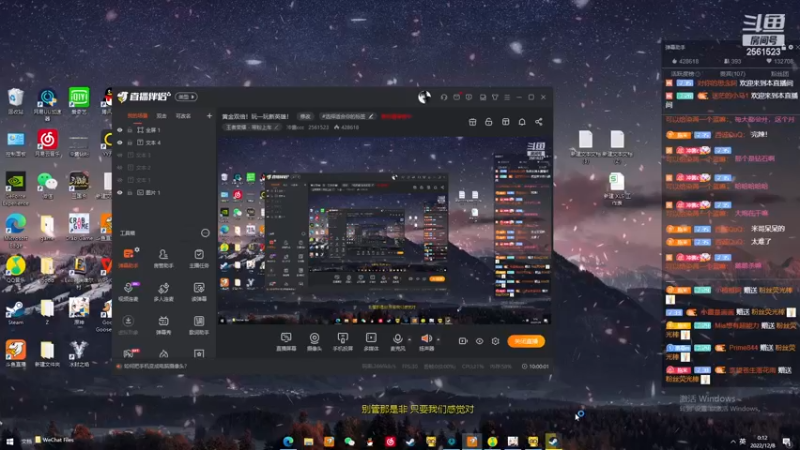This screenshot has width=800, height=450.
Task: Click the red link text above preview
Action: [396, 116]
